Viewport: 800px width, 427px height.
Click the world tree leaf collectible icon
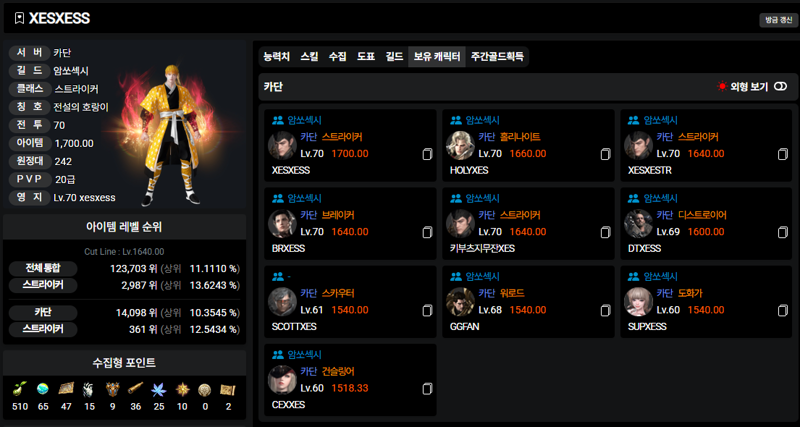(x=159, y=390)
